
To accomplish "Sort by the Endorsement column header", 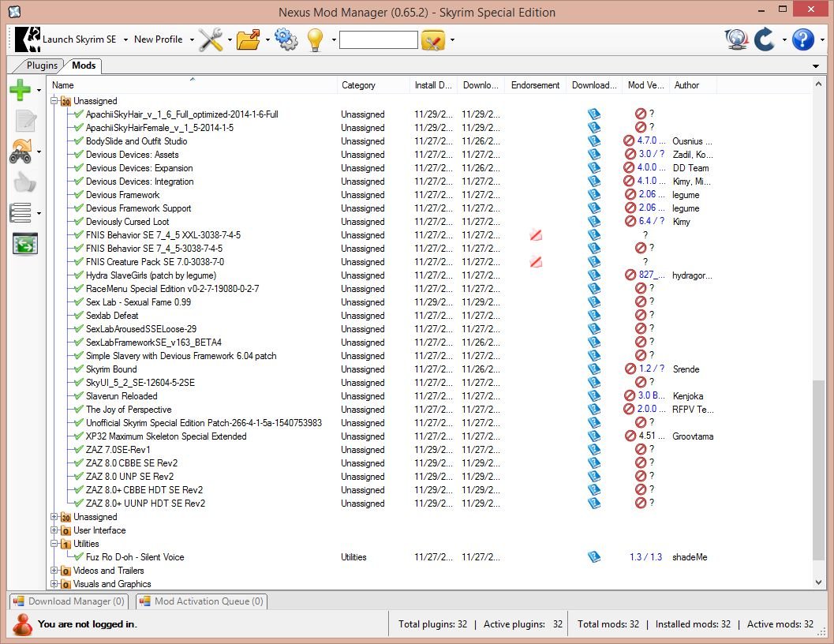I will point(535,85).
